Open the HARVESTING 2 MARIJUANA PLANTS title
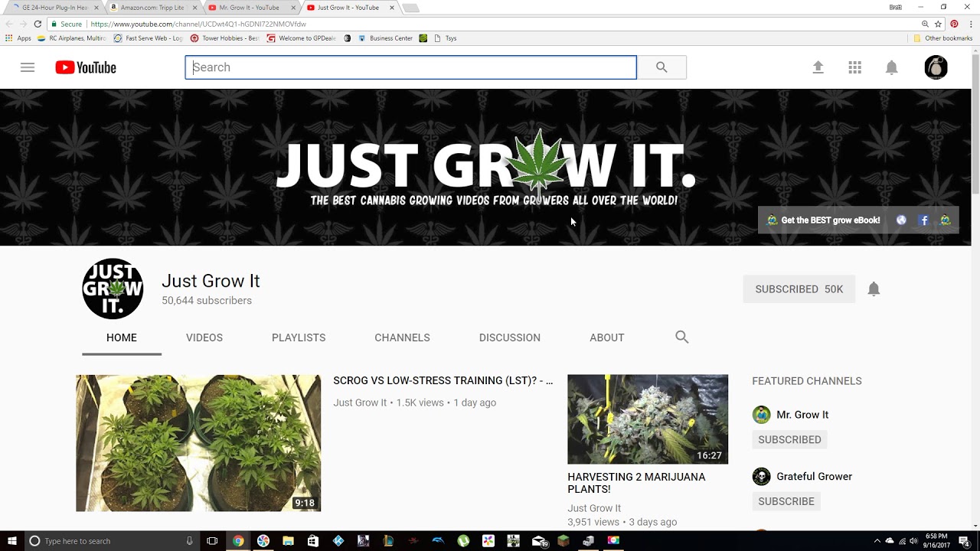This screenshot has width=980, height=551. pyautogui.click(x=636, y=483)
